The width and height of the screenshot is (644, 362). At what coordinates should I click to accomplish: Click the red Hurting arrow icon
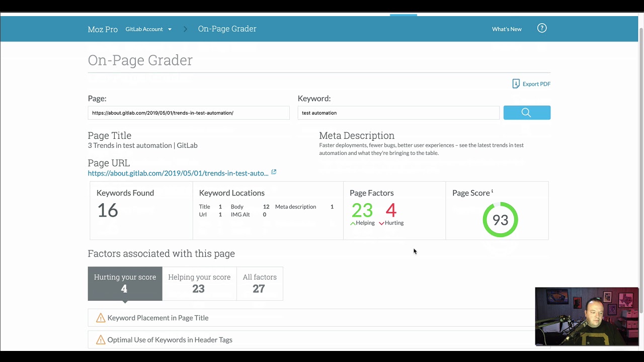tap(381, 223)
